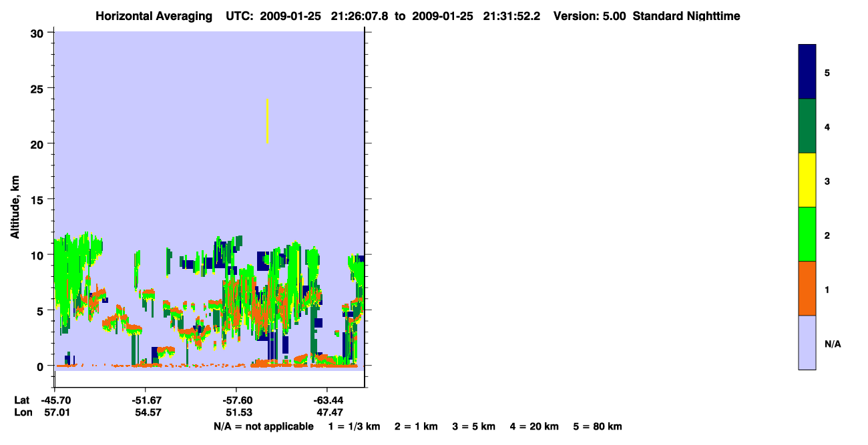Click the dark green color bar segment labeled 4
Viewport: 868px width, 445px height.
807,126
